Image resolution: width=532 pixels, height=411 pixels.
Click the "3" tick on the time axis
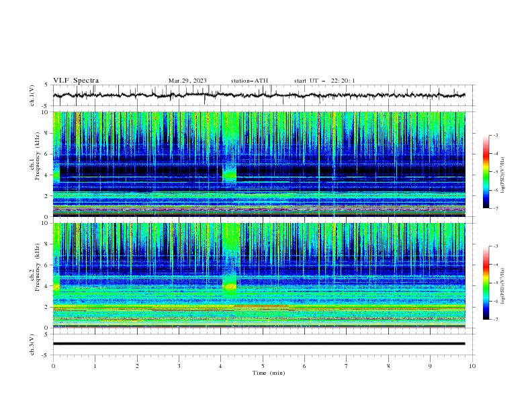point(179,366)
